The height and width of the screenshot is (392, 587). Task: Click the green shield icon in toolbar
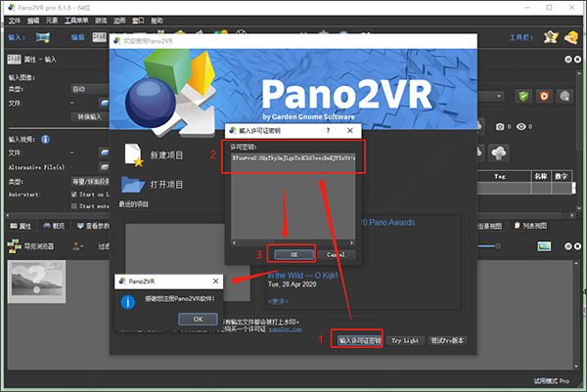(523, 96)
